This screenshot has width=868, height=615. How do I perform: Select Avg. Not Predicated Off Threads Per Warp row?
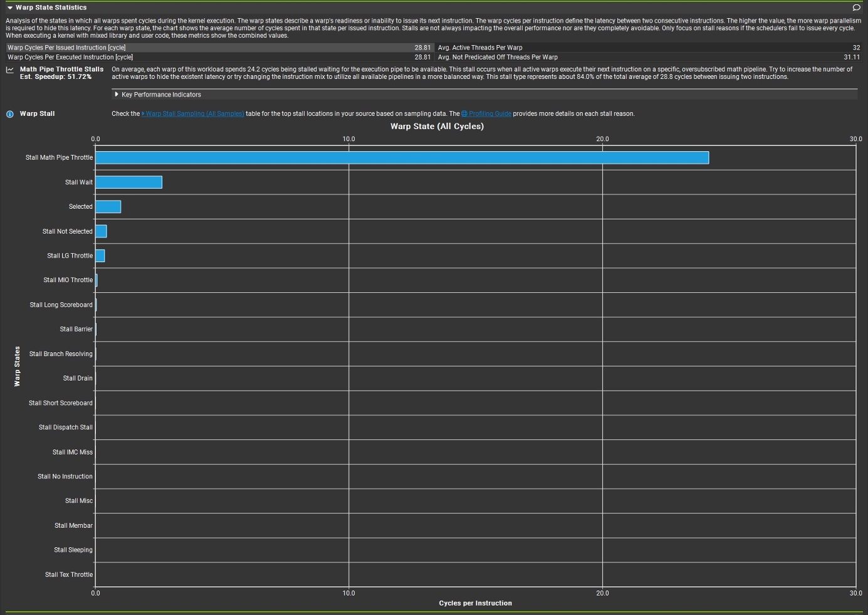pos(648,57)
